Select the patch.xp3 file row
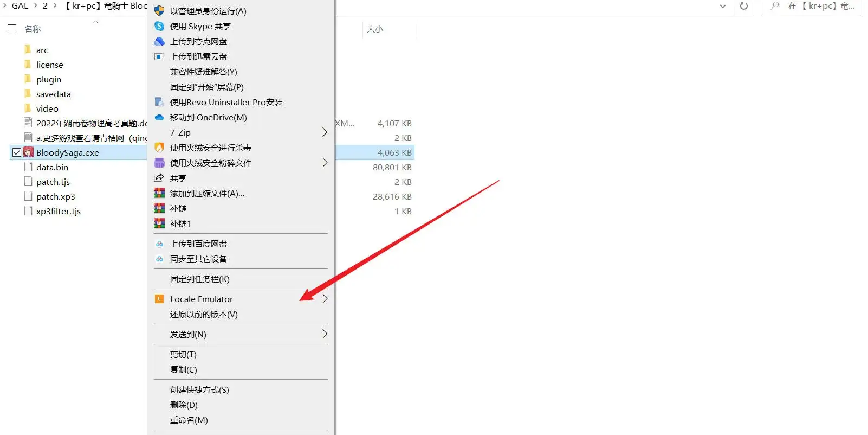868x435 pixels. (x=56, y=196)
